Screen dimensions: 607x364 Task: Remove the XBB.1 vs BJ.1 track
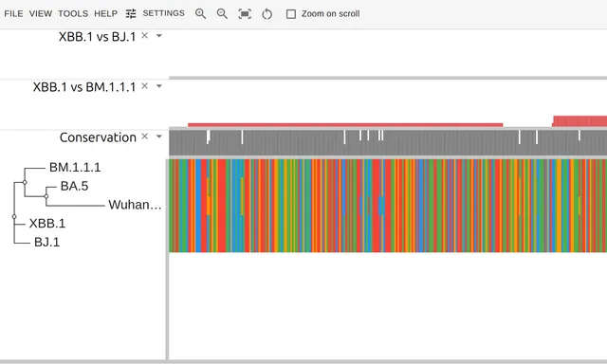[145, 36]
